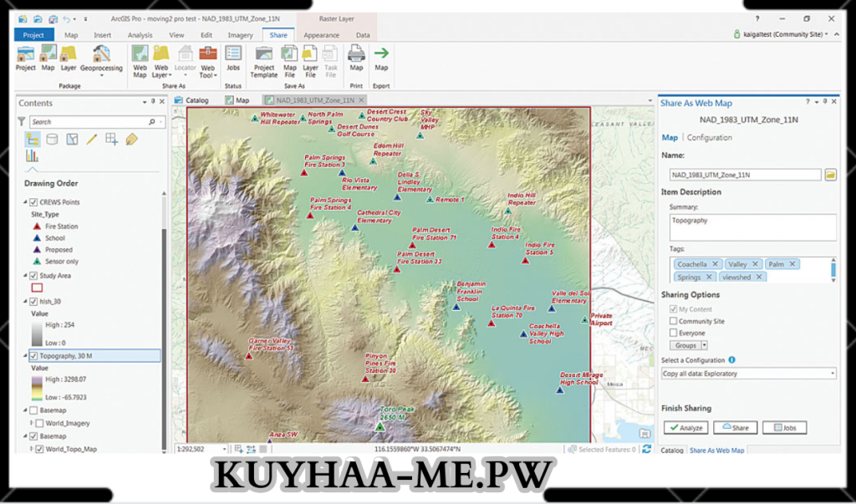Click the Name field in Share pane
This screenshot has height=504, width=856.
(x=745, y=175)
